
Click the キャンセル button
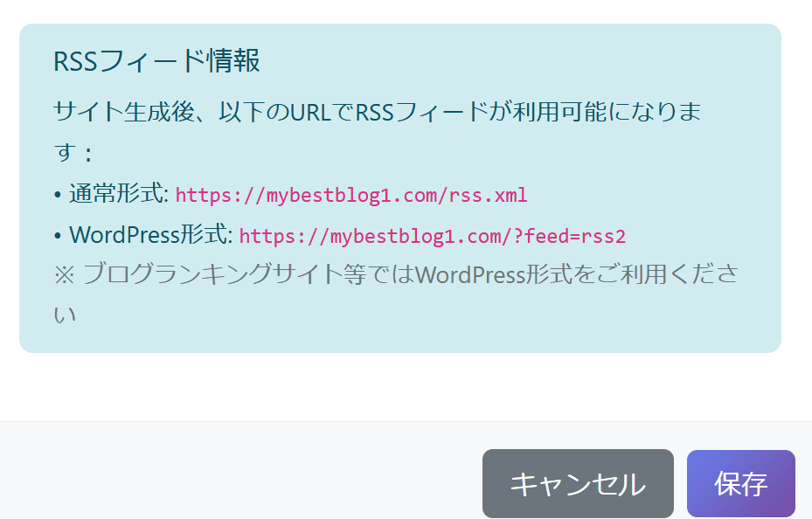578,483
